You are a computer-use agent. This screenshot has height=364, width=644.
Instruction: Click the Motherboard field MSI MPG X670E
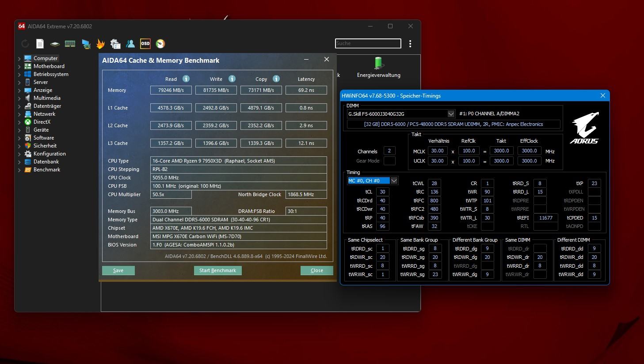[239, 236]
